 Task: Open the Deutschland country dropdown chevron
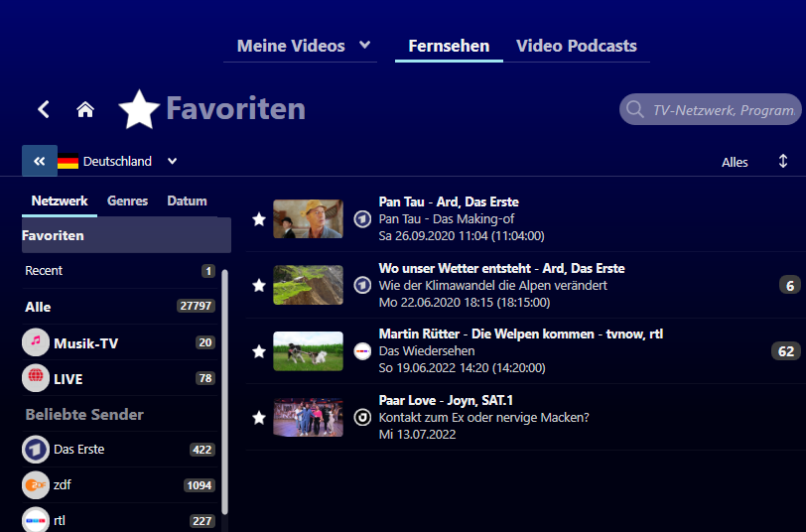coord(172,161)
